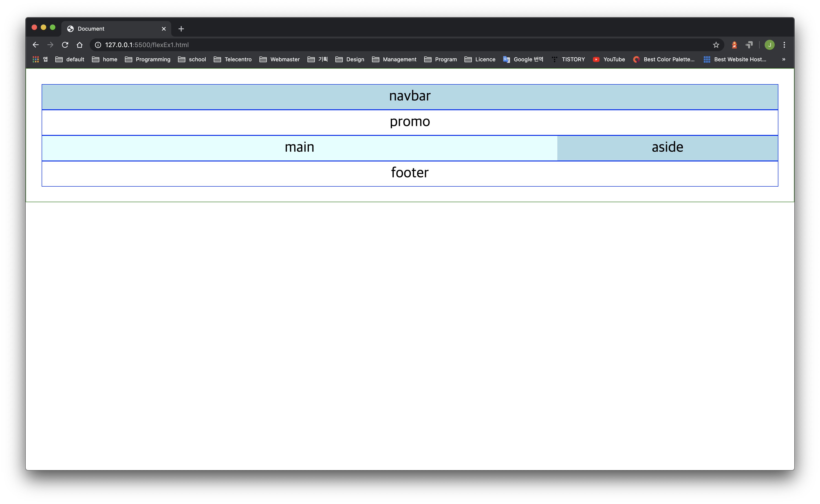View site information icon in address bar
This screenshot has width=820, height=504.
click(x=98, y=45)
